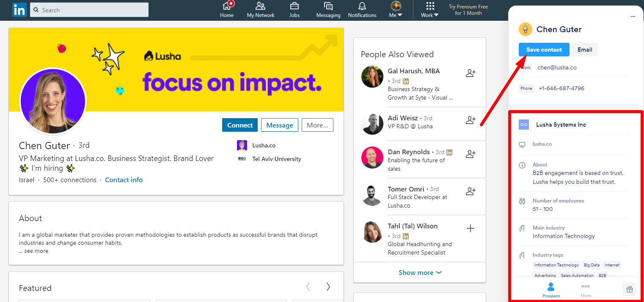The image size is (644, 302).
Task: Check Notifications
Action: click(362, 9)
